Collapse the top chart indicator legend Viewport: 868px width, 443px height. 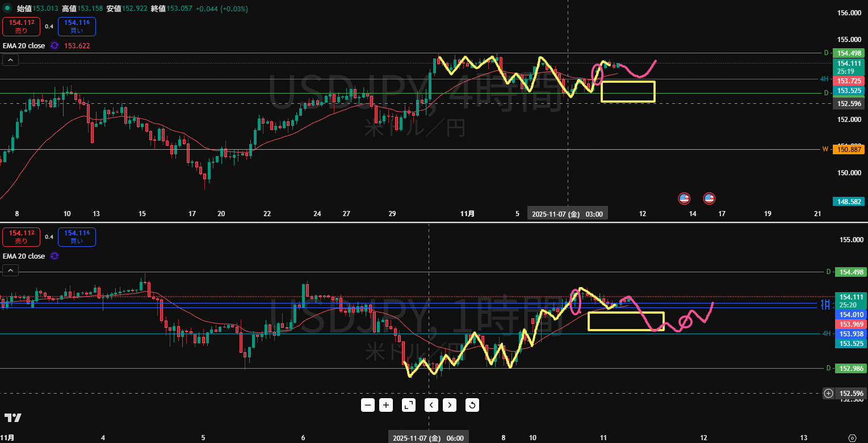(x=10, y=60)
